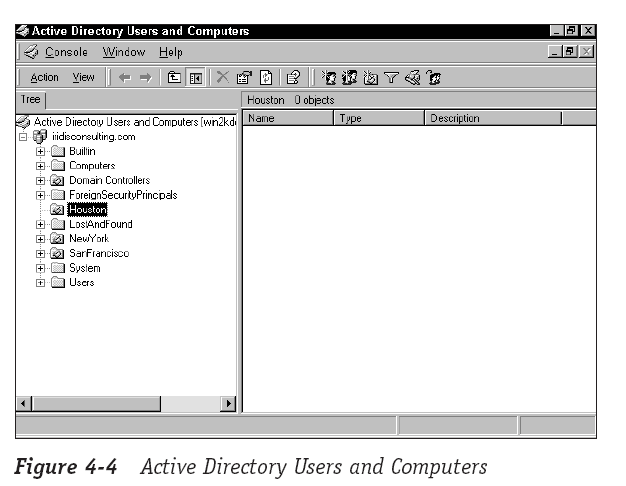The height and width of the screenshot is (486, 626).
Task: Open the View menu
Action: (x=83, y=77)
